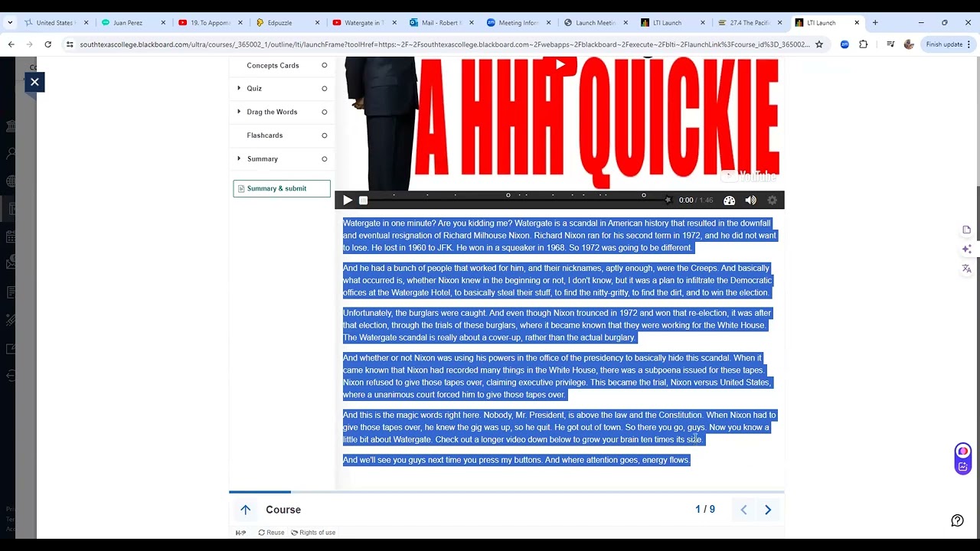Click the Zoom extension icon
Viewport: 980px width, 551px height.
(x=844, y=44)
